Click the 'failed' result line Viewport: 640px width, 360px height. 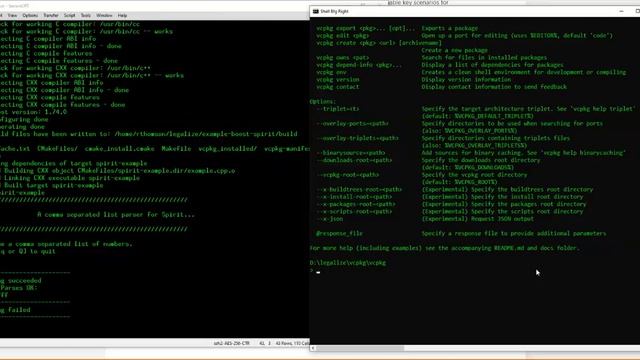click(x=15, y=310)
